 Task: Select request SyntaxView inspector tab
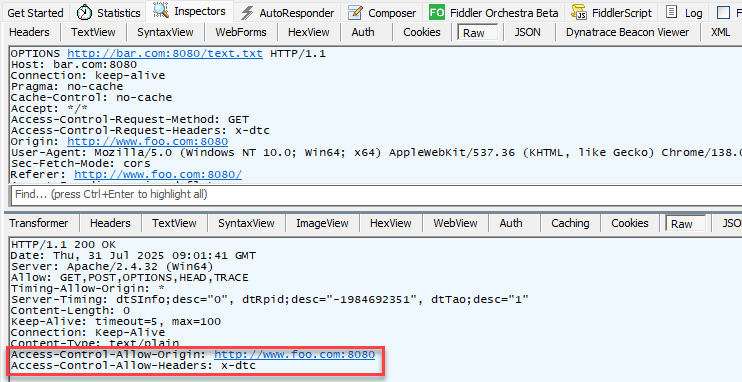click(x=165, y=32)
